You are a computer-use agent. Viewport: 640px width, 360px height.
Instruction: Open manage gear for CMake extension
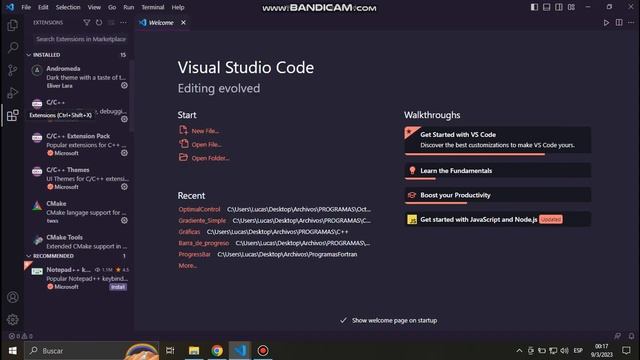click(124, 220)
